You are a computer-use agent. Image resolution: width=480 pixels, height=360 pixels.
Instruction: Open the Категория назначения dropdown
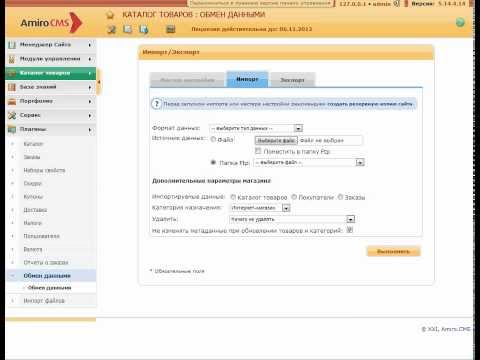(260, 208)
